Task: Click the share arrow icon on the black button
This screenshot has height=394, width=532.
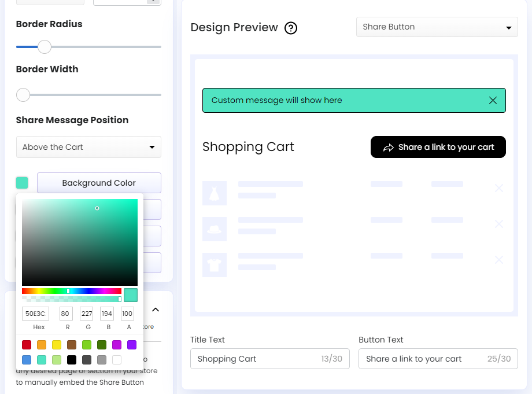Action: click(x=389, y=147)
